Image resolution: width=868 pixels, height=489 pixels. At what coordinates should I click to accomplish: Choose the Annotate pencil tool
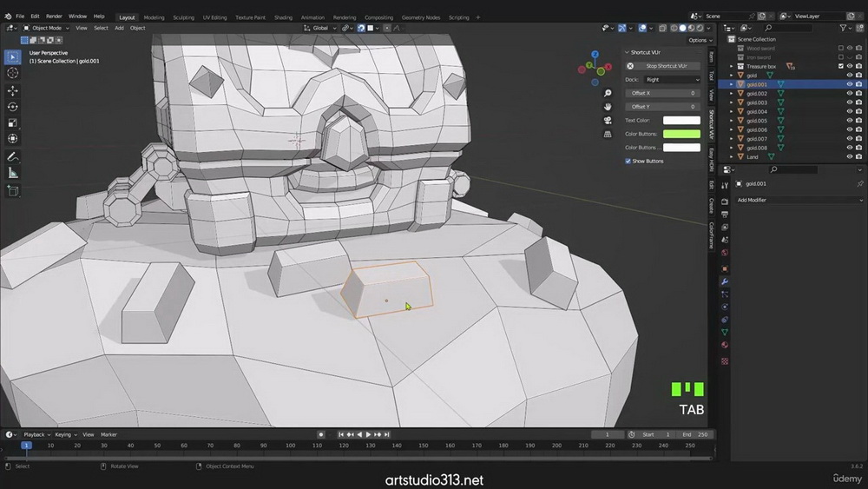tap(13, 157)
